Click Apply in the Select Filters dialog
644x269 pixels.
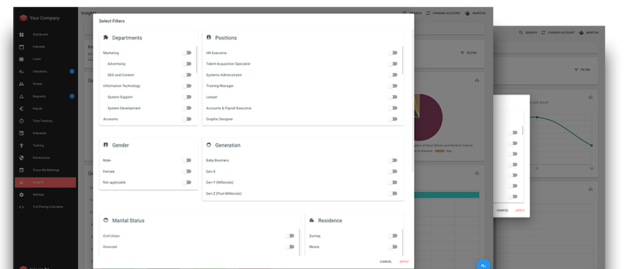[x=404, y=261]
